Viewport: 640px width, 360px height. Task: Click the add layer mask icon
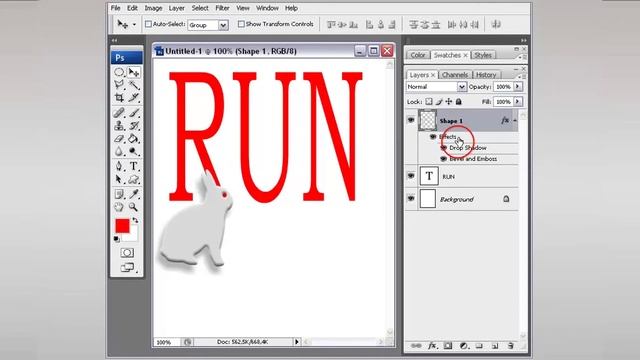coord(448,346)
